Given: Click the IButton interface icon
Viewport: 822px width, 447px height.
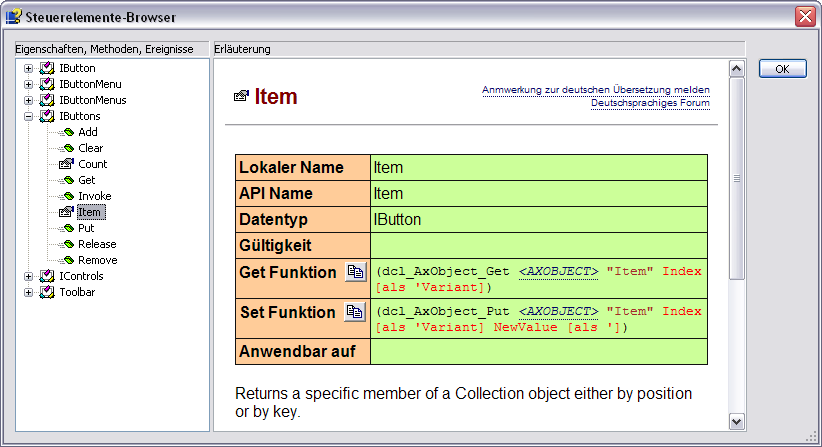Looking at the screenshot, I should (x=47, y=68).
